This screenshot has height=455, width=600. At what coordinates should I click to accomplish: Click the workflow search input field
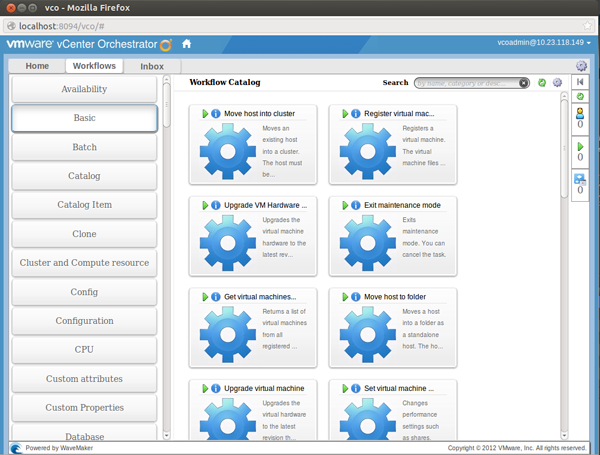tap(467, 83)
